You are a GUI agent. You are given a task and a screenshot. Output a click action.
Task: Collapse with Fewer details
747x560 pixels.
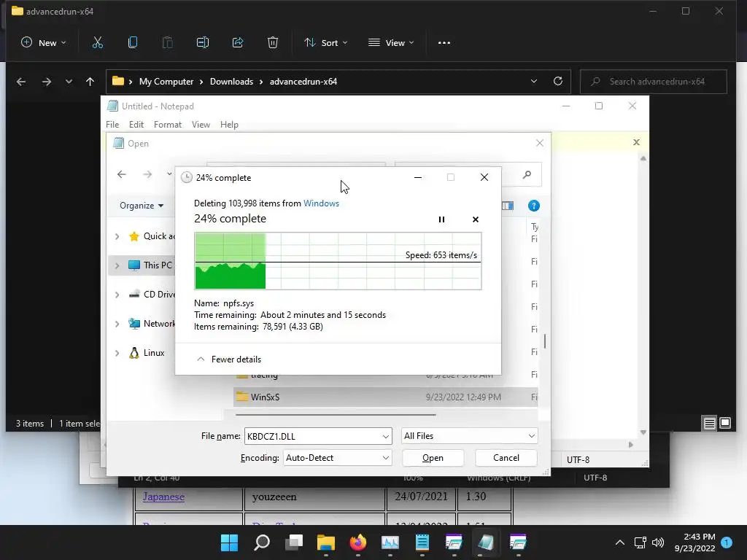[x=229, y=359]
